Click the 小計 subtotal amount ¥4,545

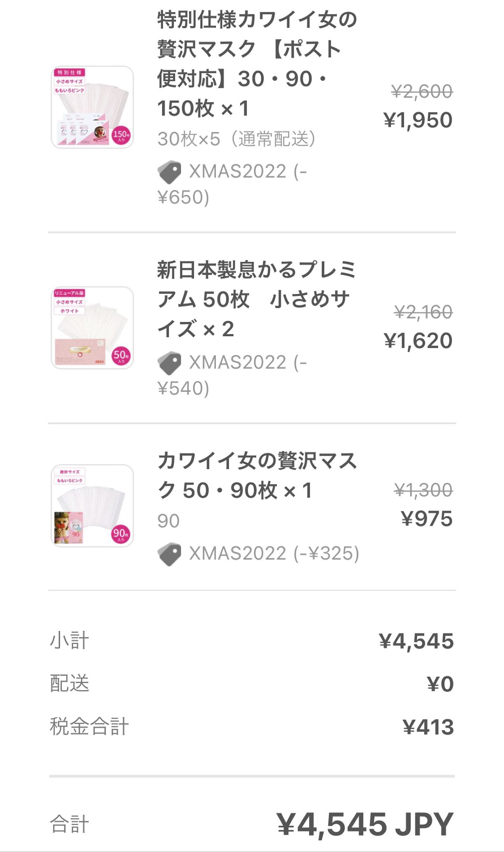point(416,641)
